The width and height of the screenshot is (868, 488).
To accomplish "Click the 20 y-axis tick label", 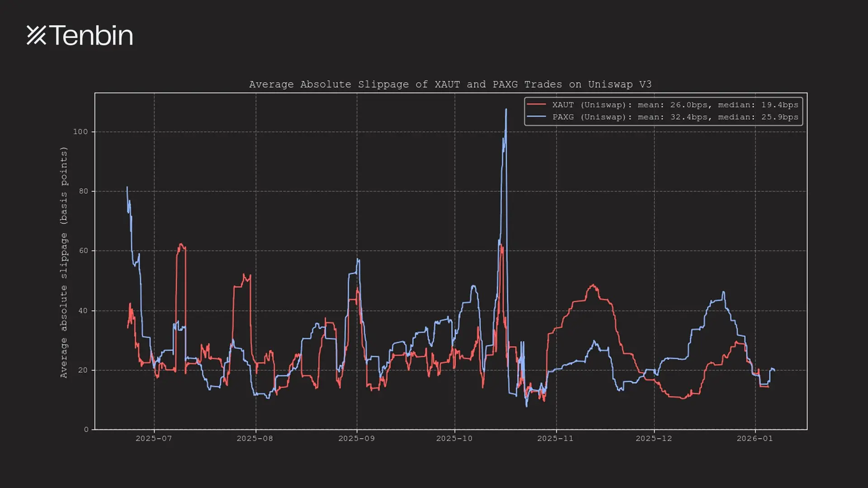I will pos(83,370).
